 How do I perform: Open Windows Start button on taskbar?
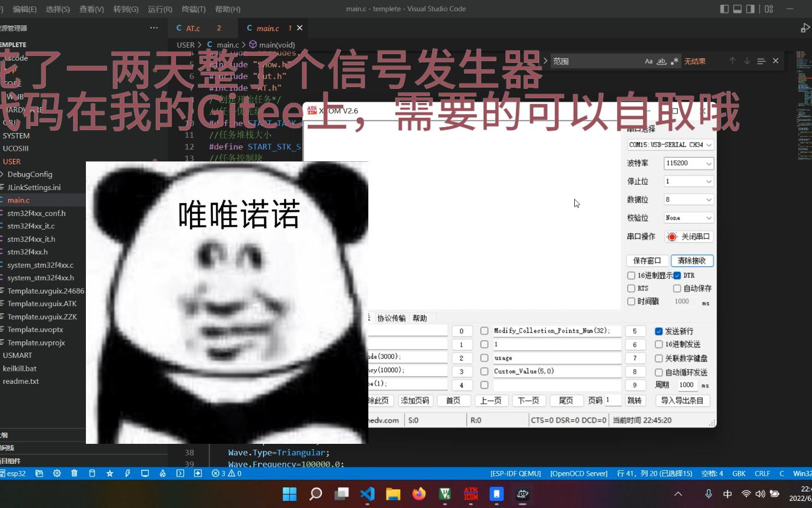click(x=289, y=493)
